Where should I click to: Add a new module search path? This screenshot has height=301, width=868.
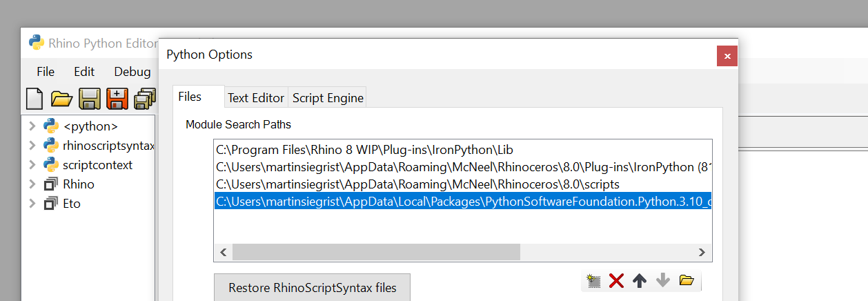[593, 280]
